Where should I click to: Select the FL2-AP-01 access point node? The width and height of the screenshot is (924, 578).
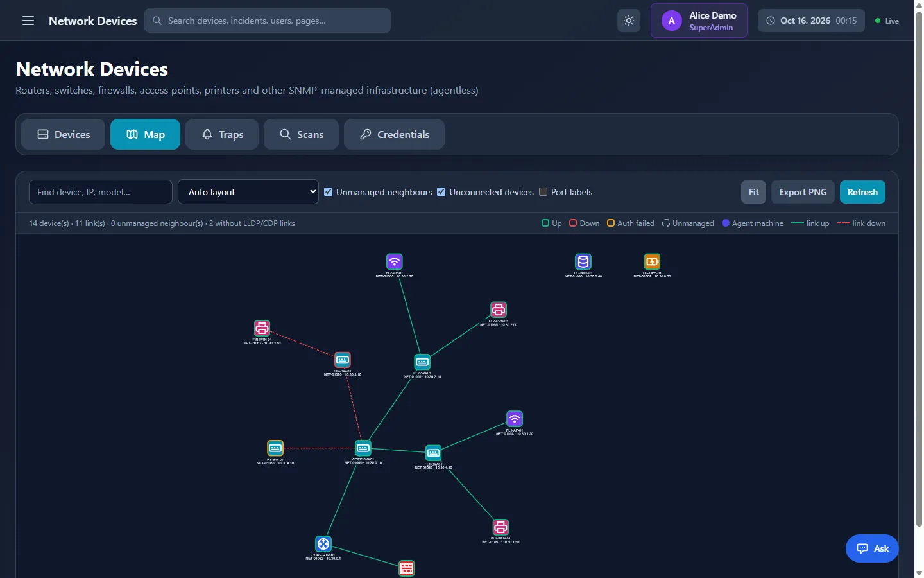pyautogui.click(x=395, y=262)
